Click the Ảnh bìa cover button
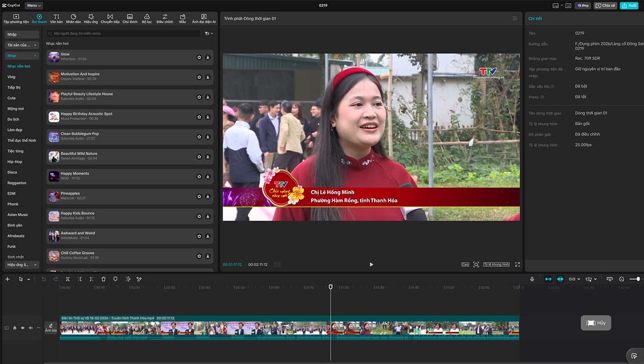 (51, 327)
